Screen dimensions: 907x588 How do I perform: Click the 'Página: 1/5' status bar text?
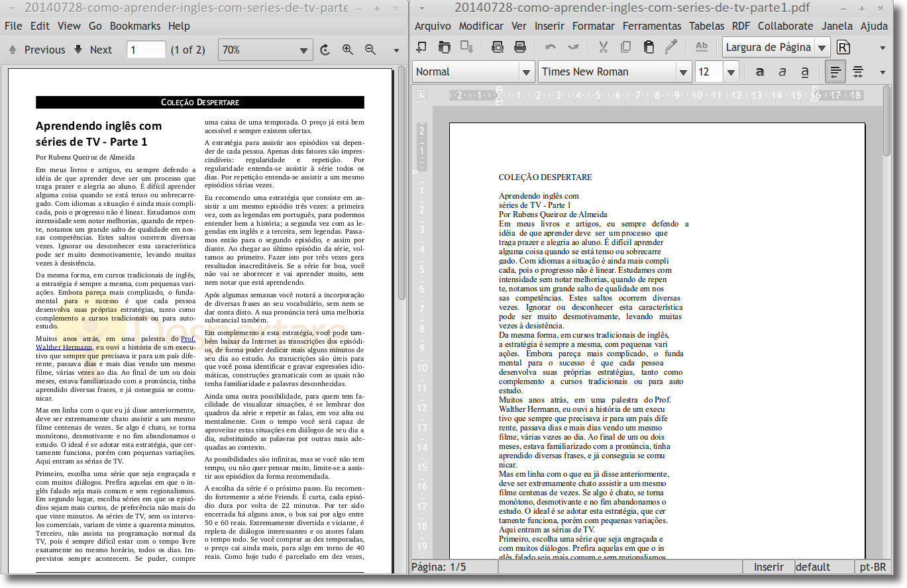tap(440, 567)
